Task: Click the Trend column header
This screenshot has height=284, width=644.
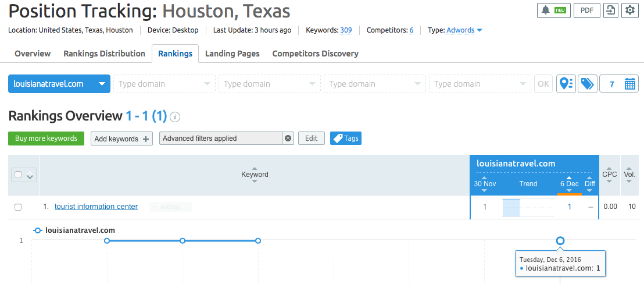Action: [528, 184]
